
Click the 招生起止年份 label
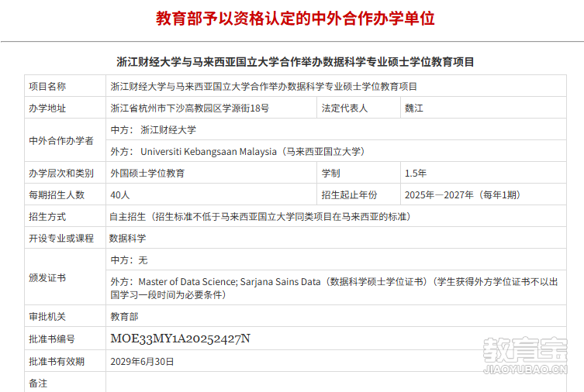349,195
